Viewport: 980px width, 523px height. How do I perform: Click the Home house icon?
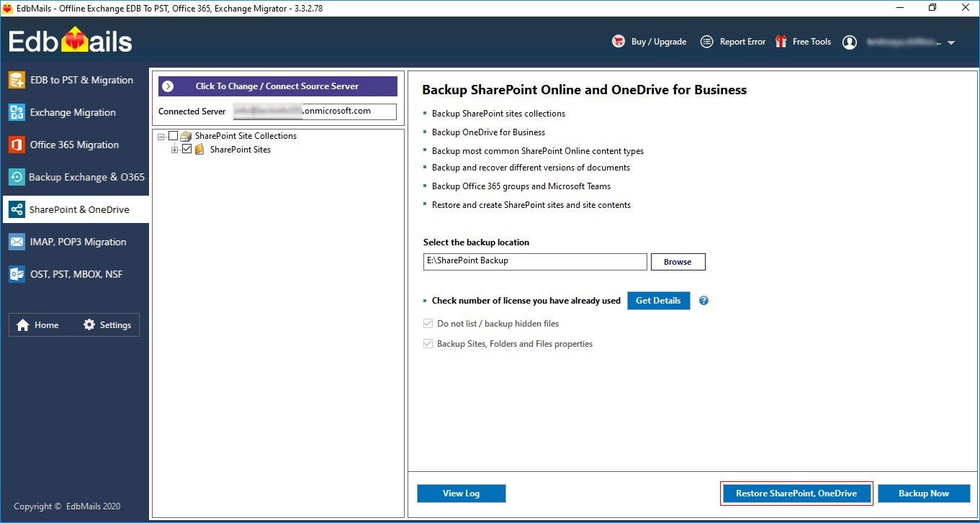[23, 325]
